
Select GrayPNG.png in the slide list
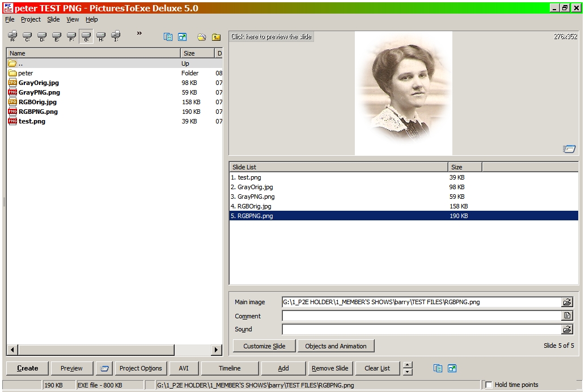[x=256, y=197]
